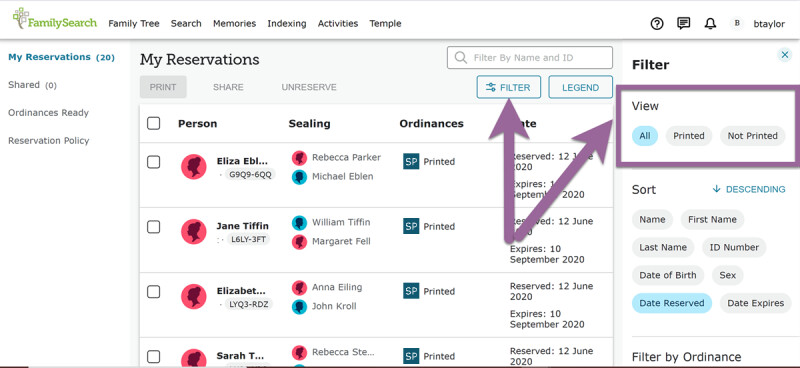Click Eliza Eblen's portrait icon
Viewport: 800px width, 368px height.
pyautogui.click(x=194, y=166)
